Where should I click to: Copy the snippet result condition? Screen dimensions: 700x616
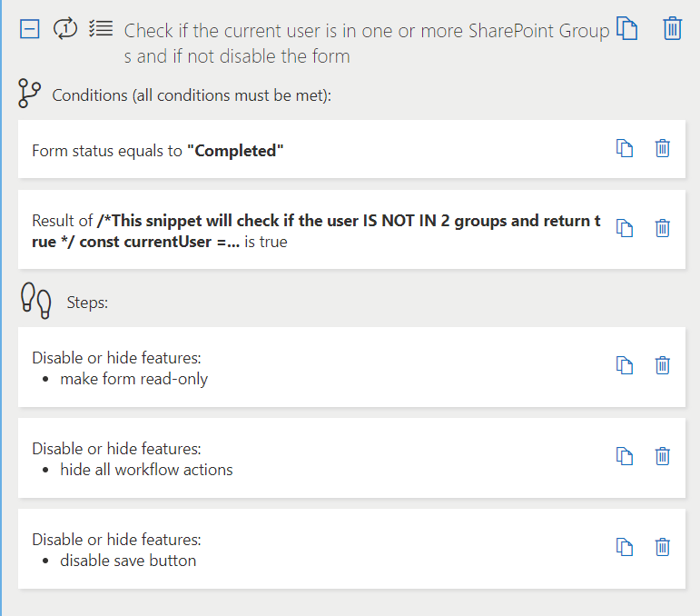625,228
